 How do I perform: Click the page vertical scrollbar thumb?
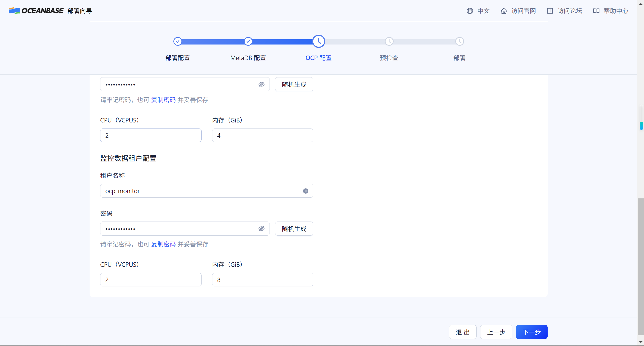click(x=640, y=267)
